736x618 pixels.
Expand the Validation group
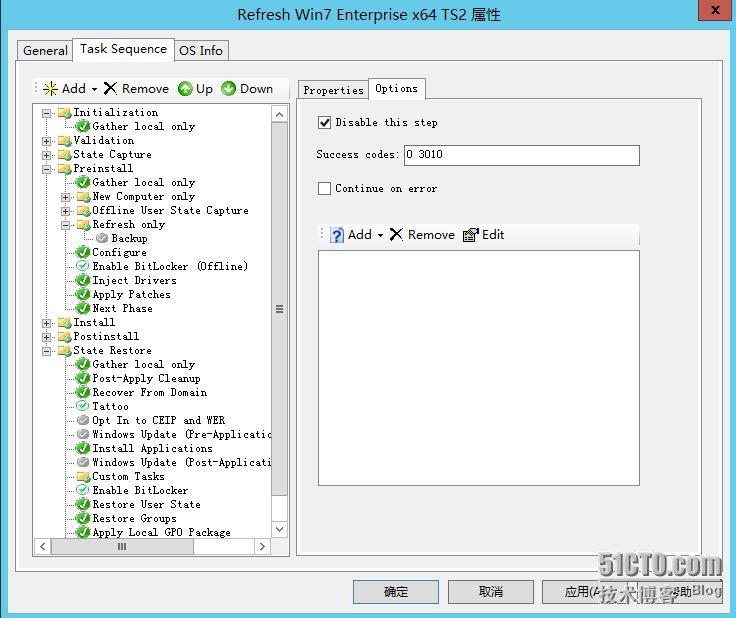[x=46, y=141]
